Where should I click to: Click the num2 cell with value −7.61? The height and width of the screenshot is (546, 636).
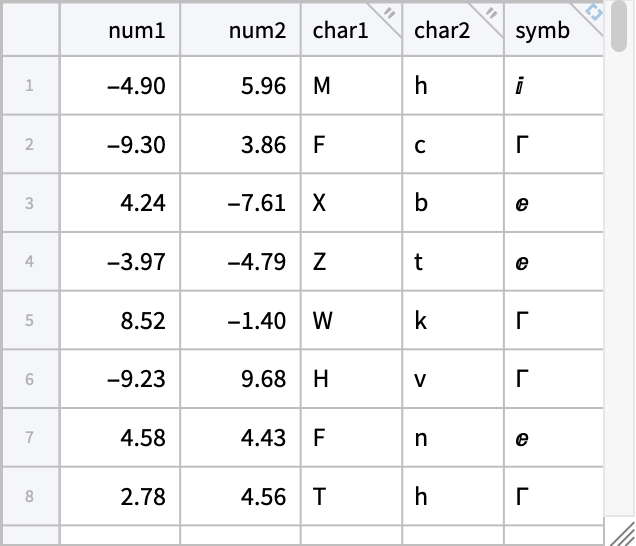coord(240,203)
